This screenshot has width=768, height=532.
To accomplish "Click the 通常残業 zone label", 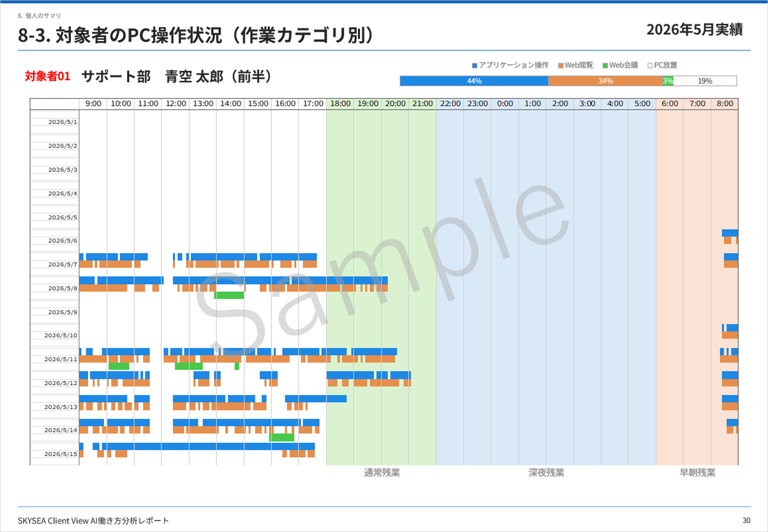I will pos(382,473).
